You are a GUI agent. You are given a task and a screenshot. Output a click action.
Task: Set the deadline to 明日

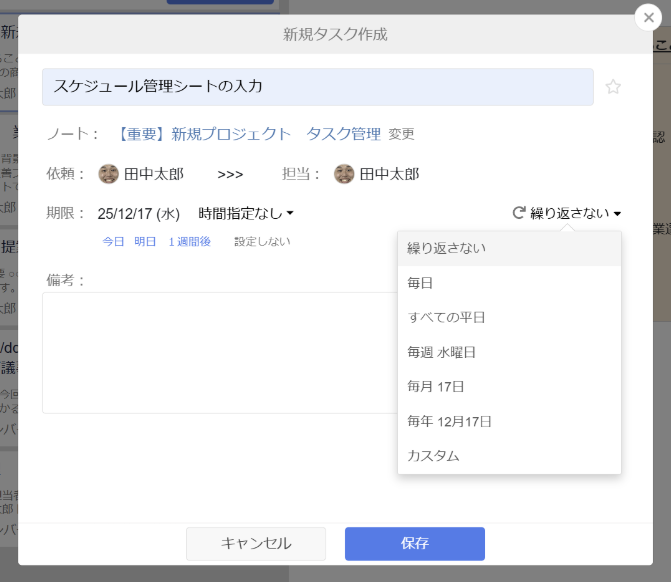pyautogui.click(x=145, y=242)
